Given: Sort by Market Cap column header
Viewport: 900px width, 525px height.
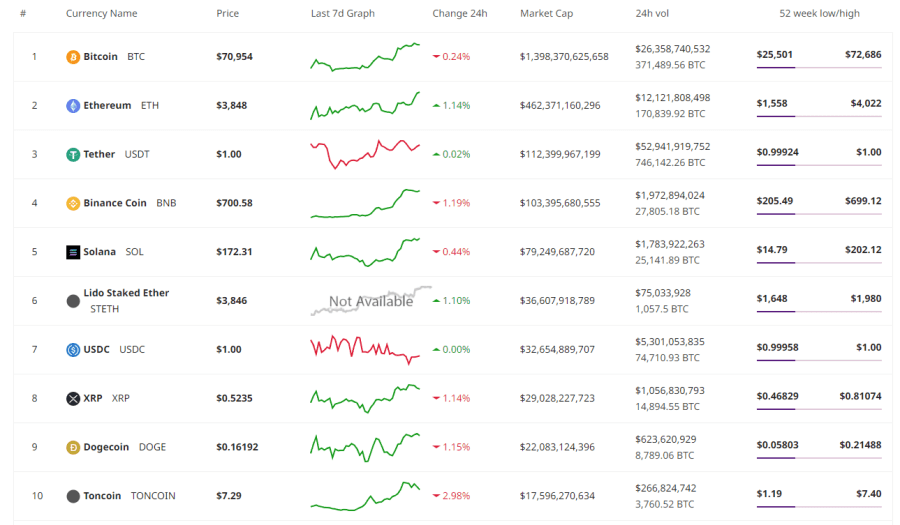Looking at the screenshot, I should pyautogui.click(x=546, y=14).
